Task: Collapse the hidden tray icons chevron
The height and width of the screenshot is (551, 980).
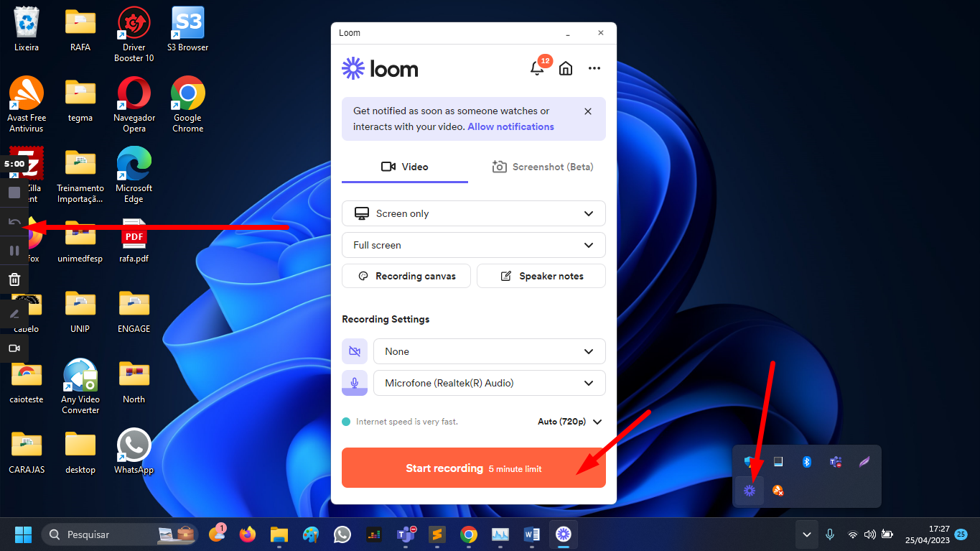Action: click(807, 534)
